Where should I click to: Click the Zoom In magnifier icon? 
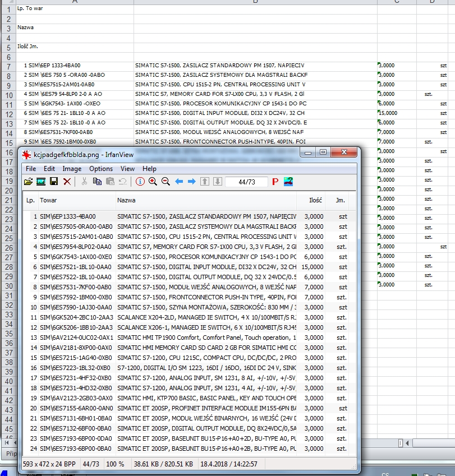(153, 182)
